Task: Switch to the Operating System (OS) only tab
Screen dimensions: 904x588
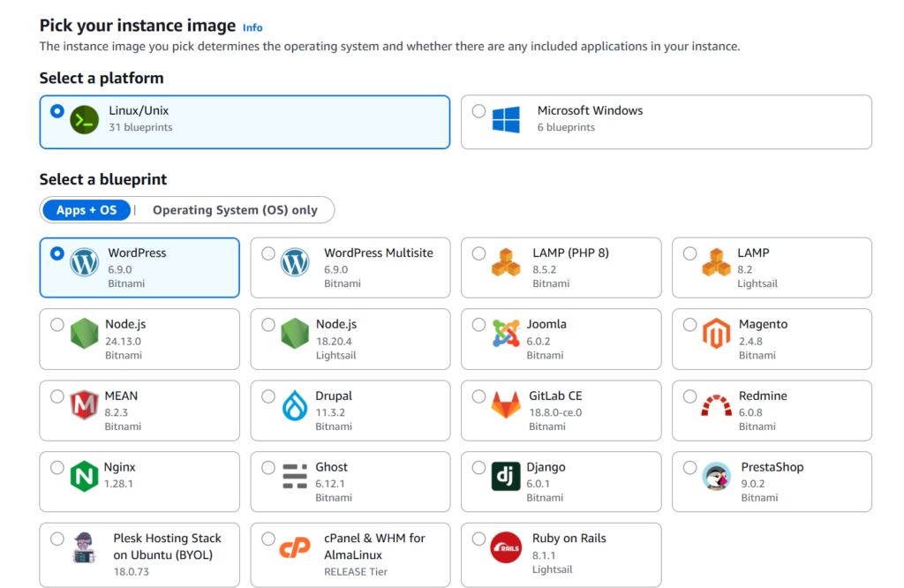Action: click(237, 210)
